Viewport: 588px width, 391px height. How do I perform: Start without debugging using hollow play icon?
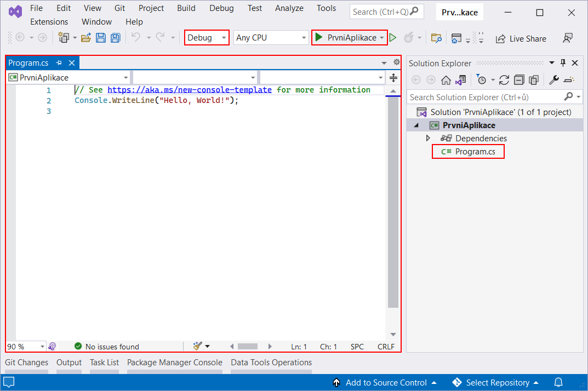point(392,37)
